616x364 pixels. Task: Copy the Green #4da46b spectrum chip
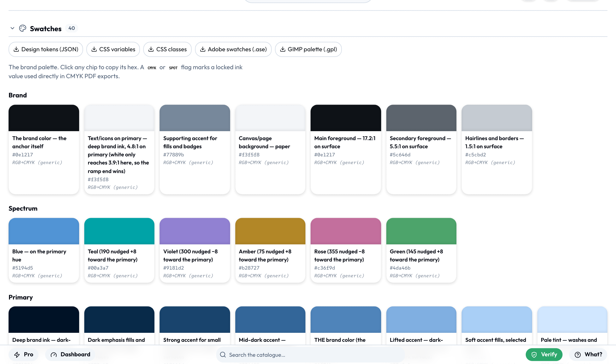click(x=421, y=250)
